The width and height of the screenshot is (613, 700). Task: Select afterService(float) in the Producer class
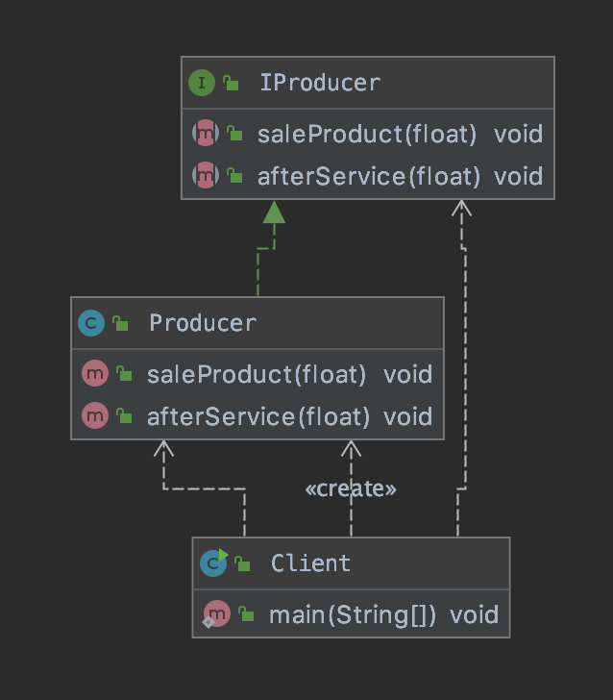coord(257,416)
